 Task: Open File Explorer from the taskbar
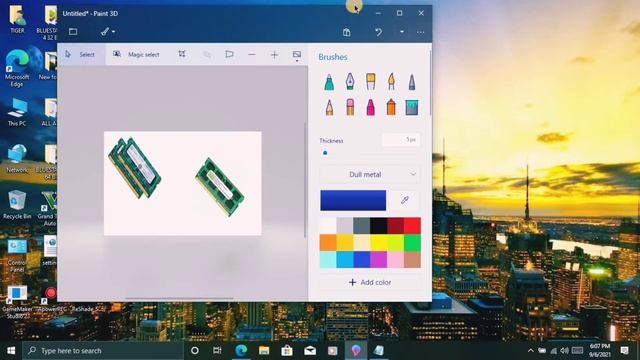click(264, 351)
